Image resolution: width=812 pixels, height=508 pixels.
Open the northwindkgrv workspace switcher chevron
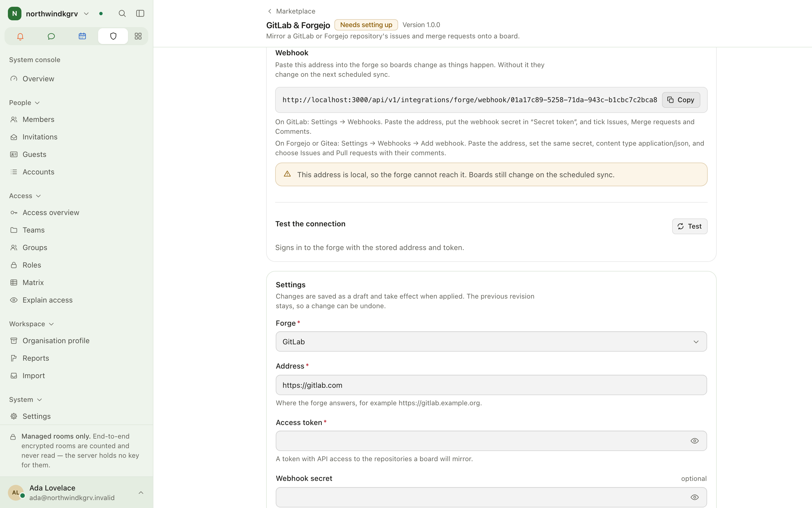pos(86,14)
